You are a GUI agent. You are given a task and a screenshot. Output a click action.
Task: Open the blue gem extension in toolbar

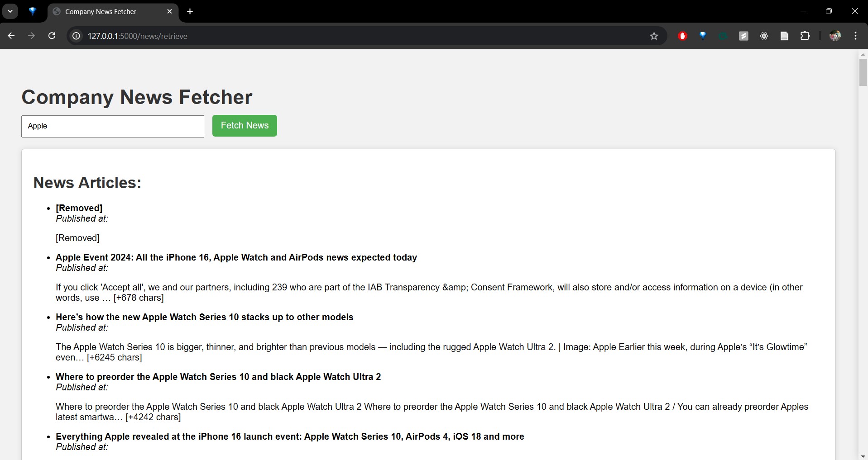[x=703, y=36]
